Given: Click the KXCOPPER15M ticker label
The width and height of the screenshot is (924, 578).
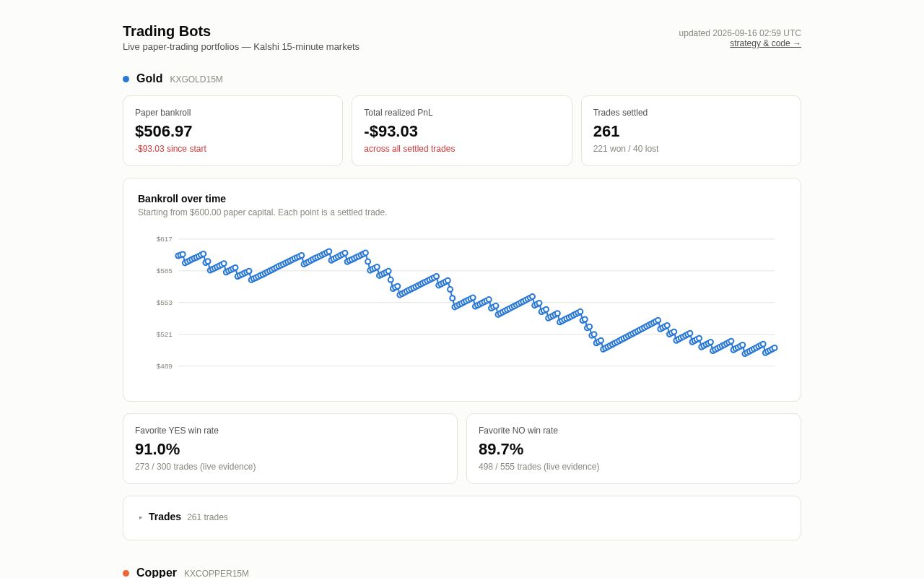Looking at the screenshot, I should coord(217,574).
